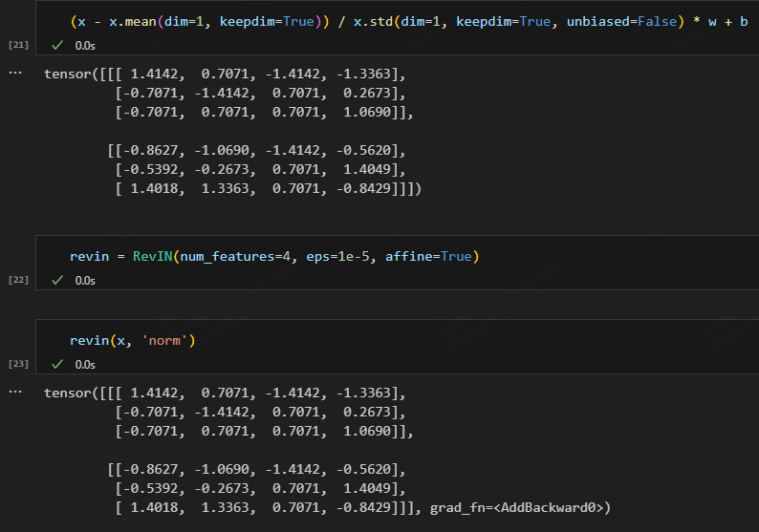Click execution count label [23]
This screenshot has height=532, width=759.
click(x=18, y=364)
